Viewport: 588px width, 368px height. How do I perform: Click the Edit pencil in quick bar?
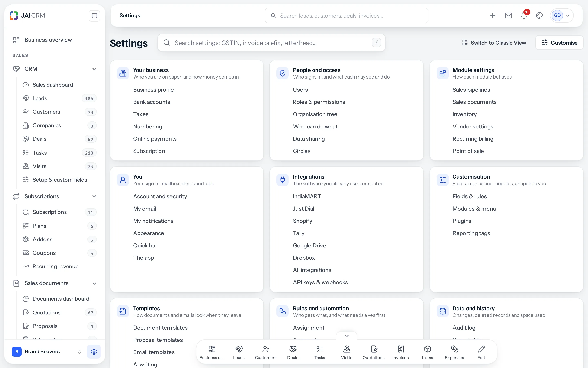coord(481,352)
